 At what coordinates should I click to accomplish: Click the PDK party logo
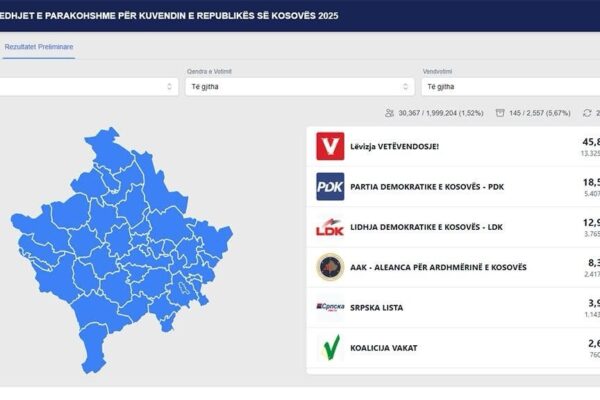330,187
